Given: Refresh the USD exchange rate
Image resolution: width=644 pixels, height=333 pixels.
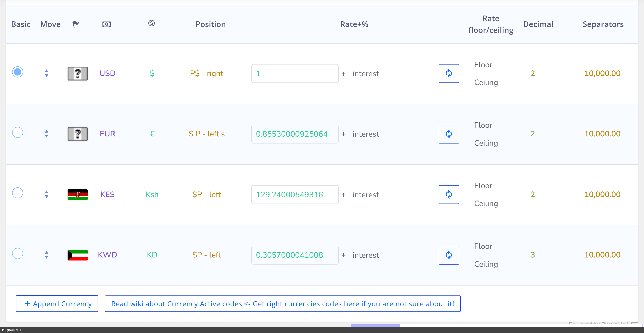Looking at the screenshot, I should [448, 73].
